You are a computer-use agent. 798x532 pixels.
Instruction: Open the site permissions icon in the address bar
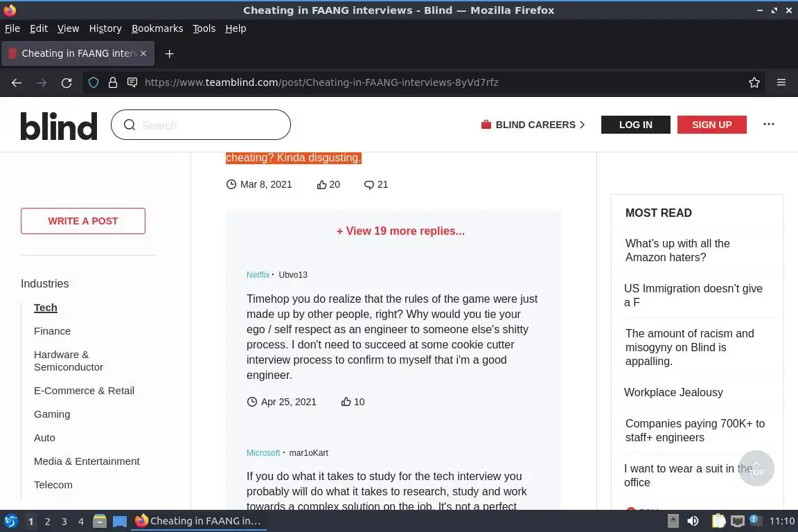click(132, 82)
